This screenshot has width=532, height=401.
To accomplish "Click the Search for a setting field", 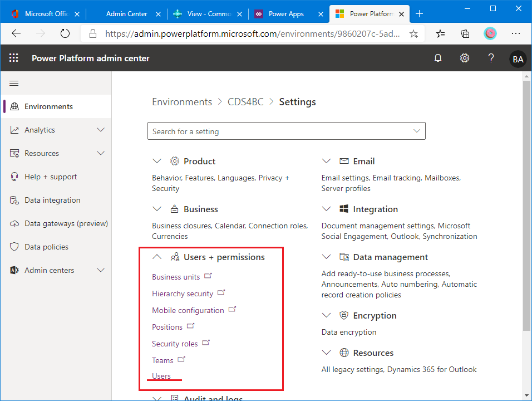I will click(287, 131).
